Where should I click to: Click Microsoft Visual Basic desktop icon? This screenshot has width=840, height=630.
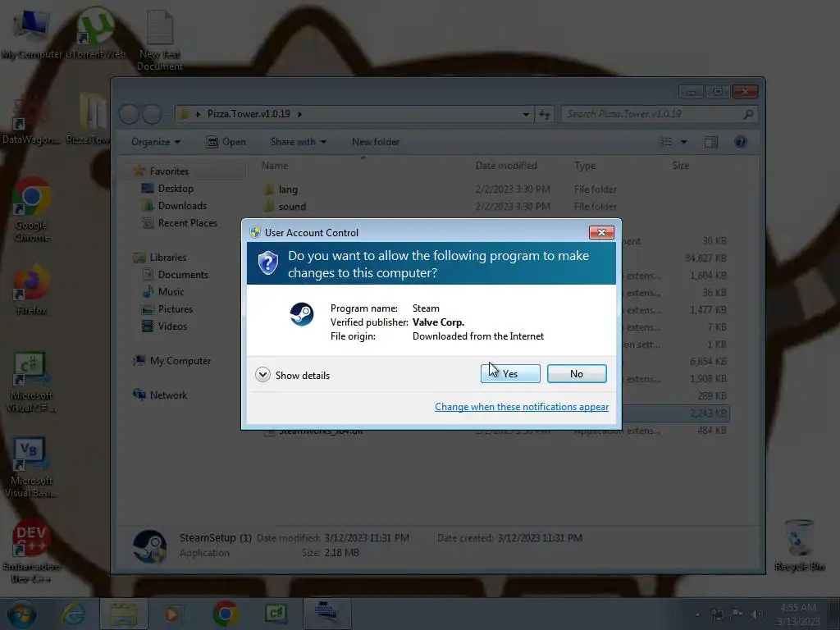click(31, 468)
